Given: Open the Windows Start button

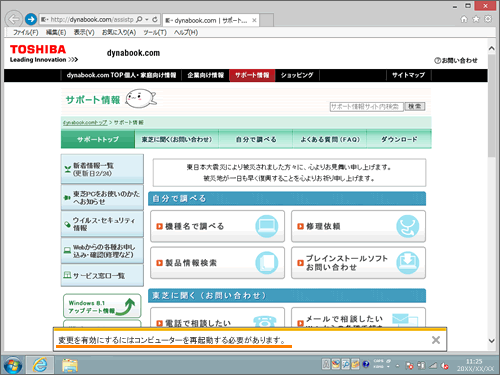Looking at the screenshot, I should (13, 365).
